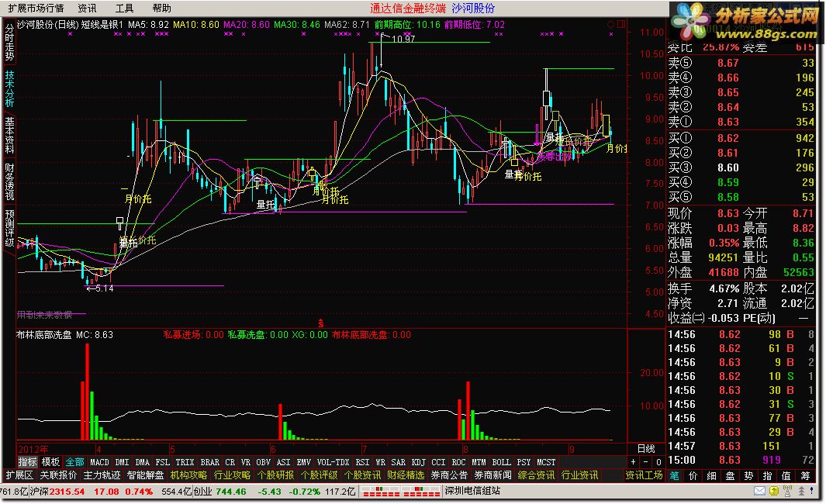Viewport: 826px width, 504px height.
Task: Apply the VR indicator
Action: pyautogui.click(x=246, y=462)
